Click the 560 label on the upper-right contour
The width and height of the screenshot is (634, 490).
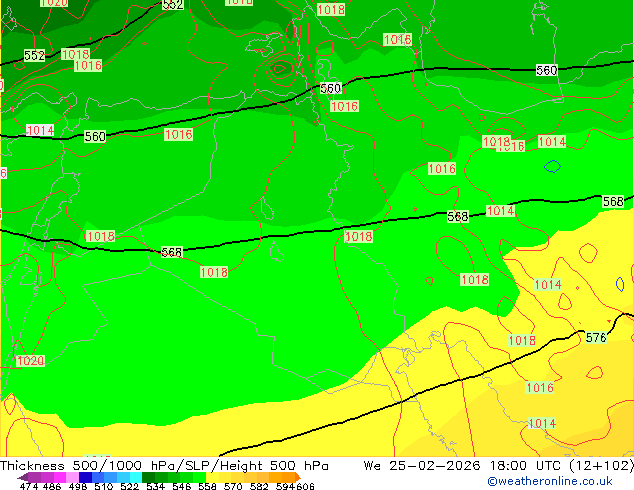[547, 70]
